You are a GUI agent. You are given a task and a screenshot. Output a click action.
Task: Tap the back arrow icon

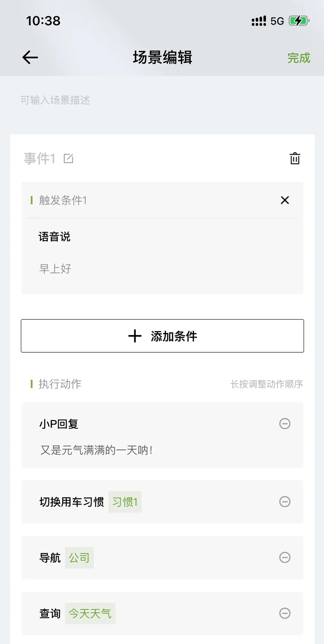click(x=30, y=58)
